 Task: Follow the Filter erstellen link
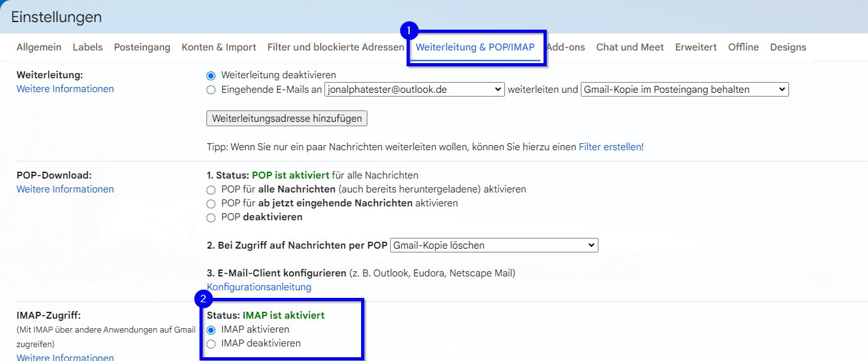tap(609, 146)
